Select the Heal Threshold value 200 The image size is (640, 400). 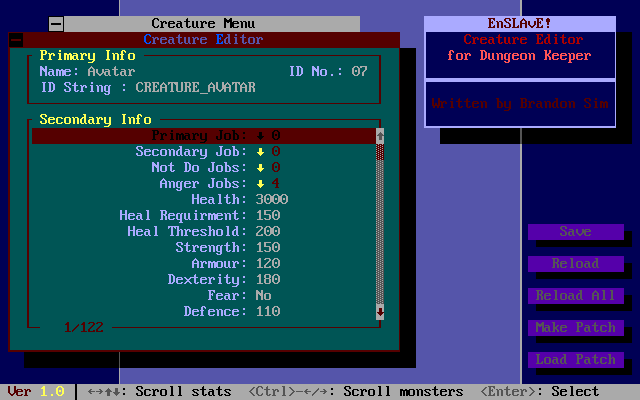coord(268,232)
